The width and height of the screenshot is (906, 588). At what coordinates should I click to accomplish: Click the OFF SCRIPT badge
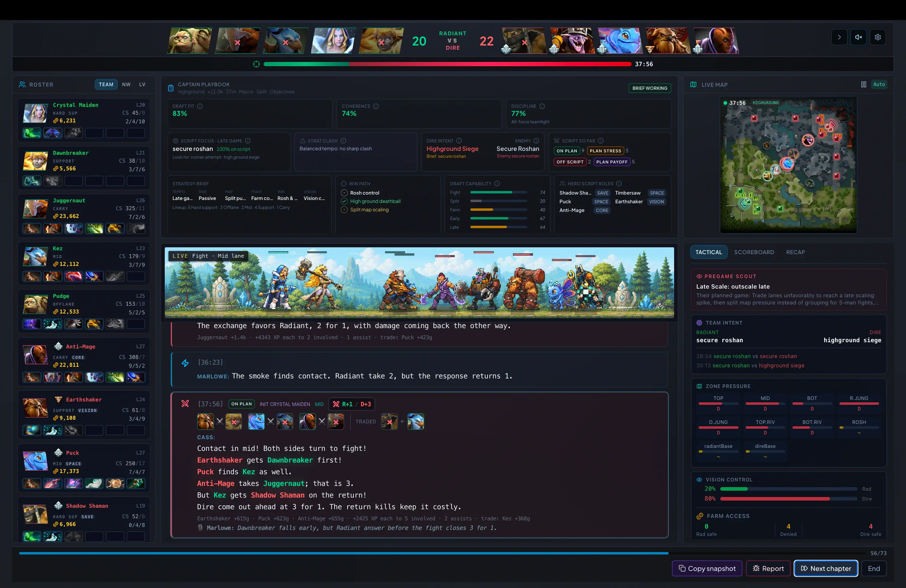[570, 162]
